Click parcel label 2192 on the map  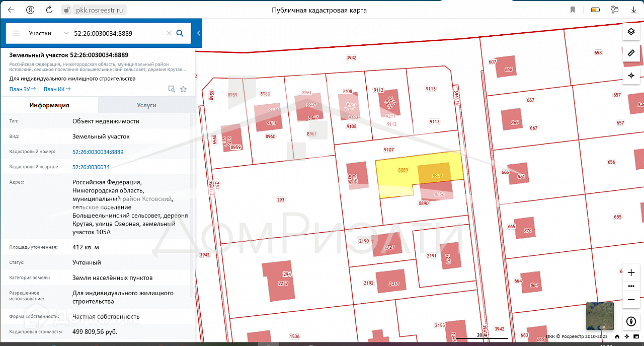[x=369, y=283]
